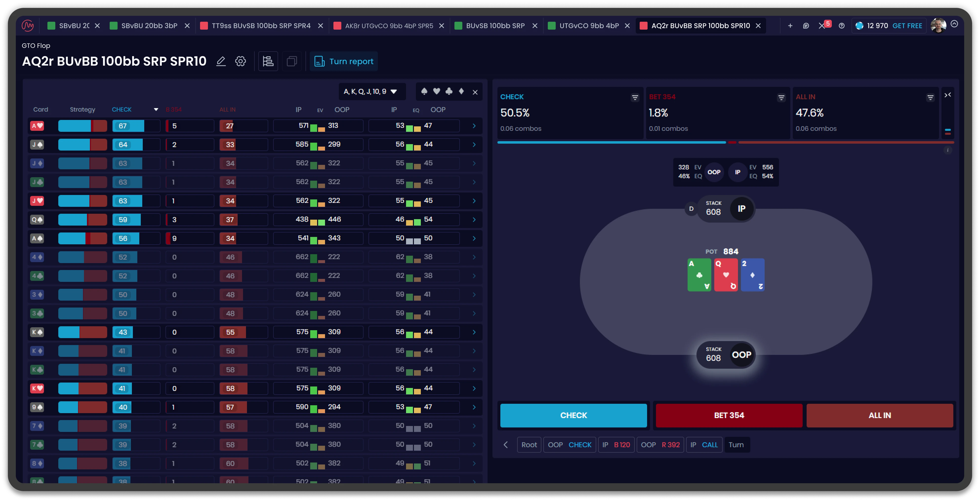The image size is (980, 501).
Task: Open the card rank dropdown A,K,Q,J,10,9
Action: pos(371,92)
